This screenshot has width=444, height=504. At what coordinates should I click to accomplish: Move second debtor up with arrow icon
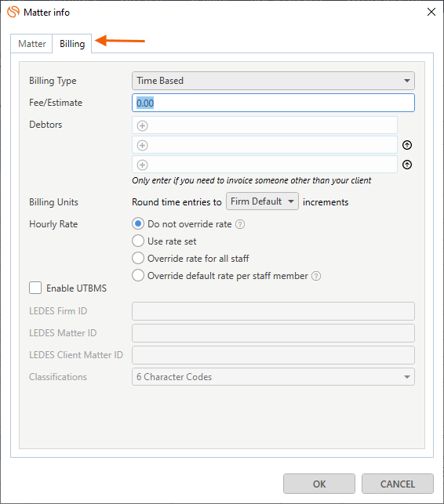407,145
